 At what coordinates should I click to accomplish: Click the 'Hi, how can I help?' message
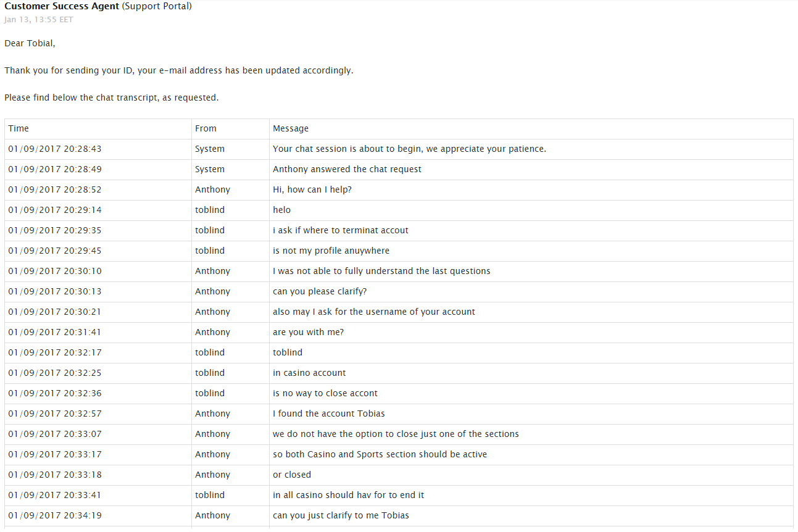click(312, 189)
